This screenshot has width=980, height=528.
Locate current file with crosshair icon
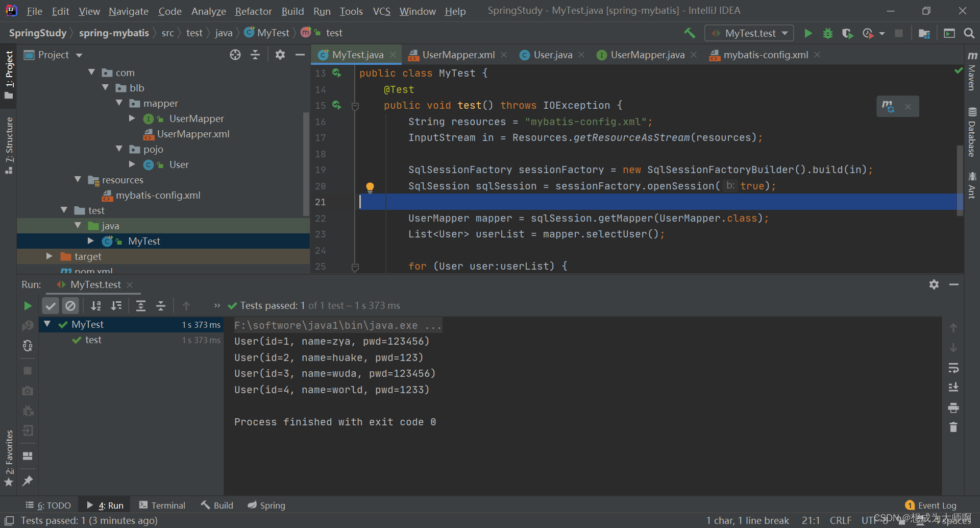[x=235, y=55]
